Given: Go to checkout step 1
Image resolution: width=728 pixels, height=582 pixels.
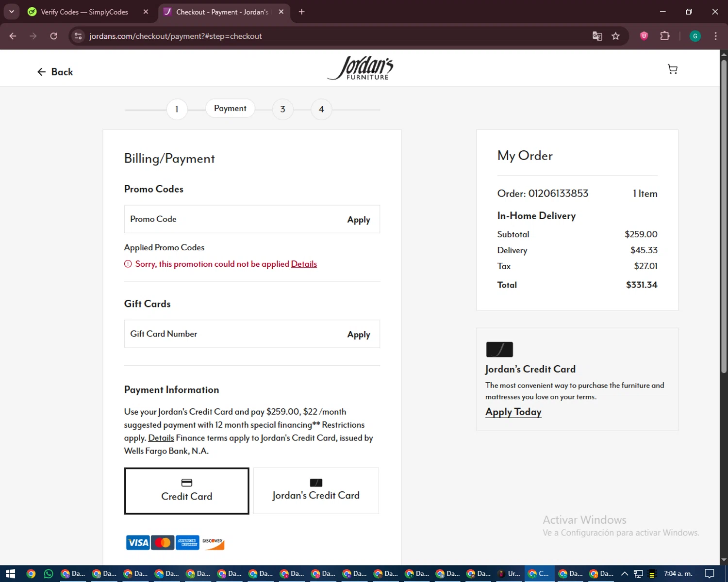Looking at the screenshot, I should pyautogui.click(x=177, y=109).
